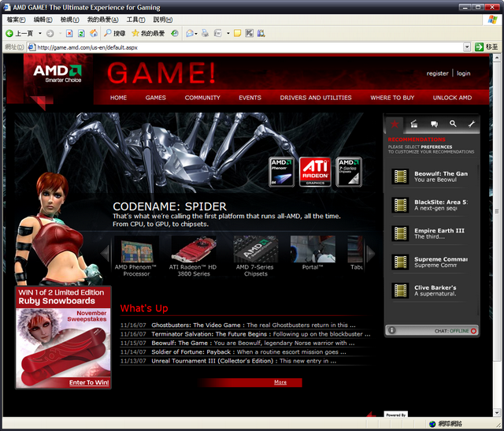Open COMMUNITY in site navigation
This screenshot has height=431, width=504.
pyautogui.click(x=202, y=98)
